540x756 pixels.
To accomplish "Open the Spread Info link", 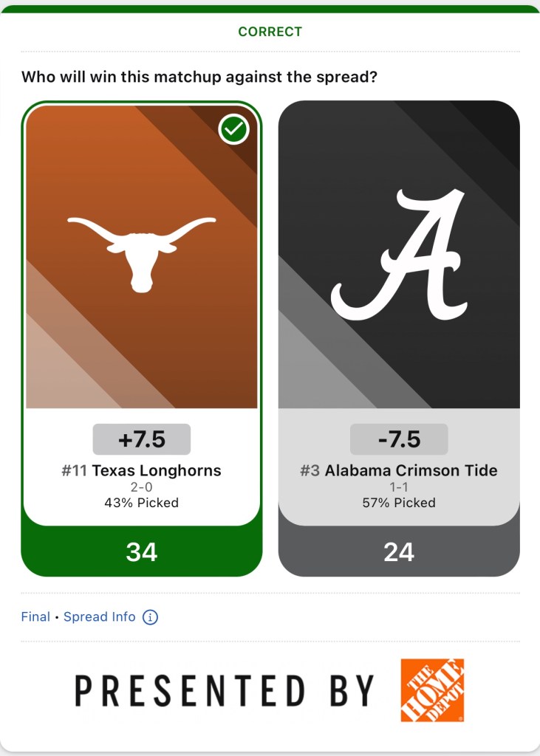I will point(100,616).
